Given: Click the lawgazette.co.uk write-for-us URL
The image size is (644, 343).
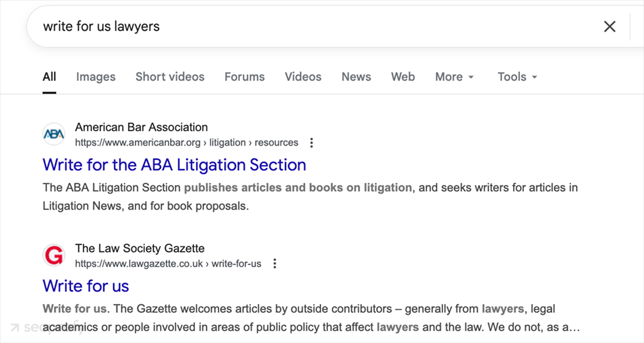Looking at the screenshot, I should (168, 264).
